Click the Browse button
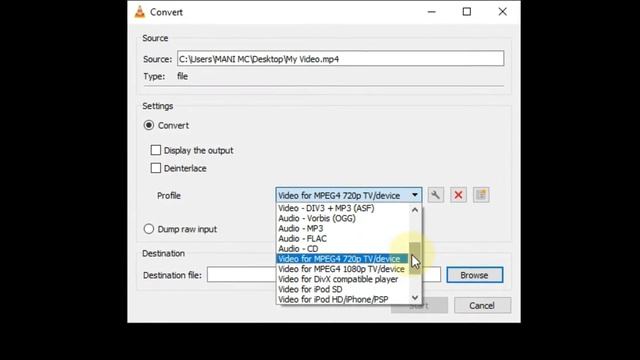The width and height of the screenshot is (640, 360). pyautogui.click(x=475, y=275)
